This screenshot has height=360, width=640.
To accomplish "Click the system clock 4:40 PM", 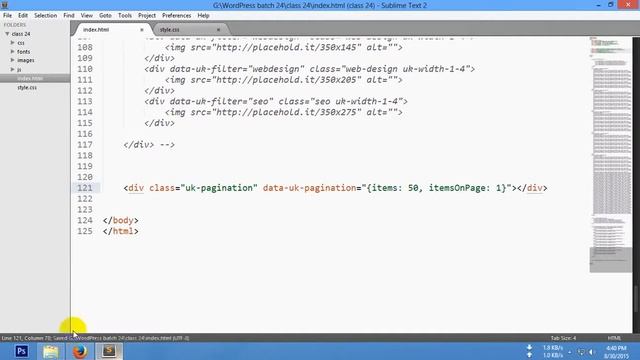I will [616, 348].
